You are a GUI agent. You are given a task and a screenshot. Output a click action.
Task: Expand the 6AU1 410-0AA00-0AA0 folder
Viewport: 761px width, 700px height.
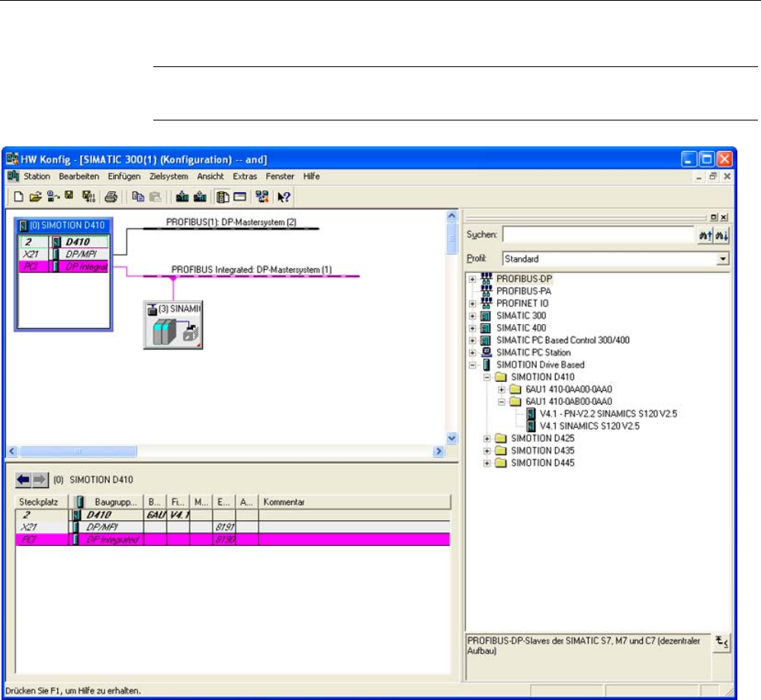click(501, 390)
